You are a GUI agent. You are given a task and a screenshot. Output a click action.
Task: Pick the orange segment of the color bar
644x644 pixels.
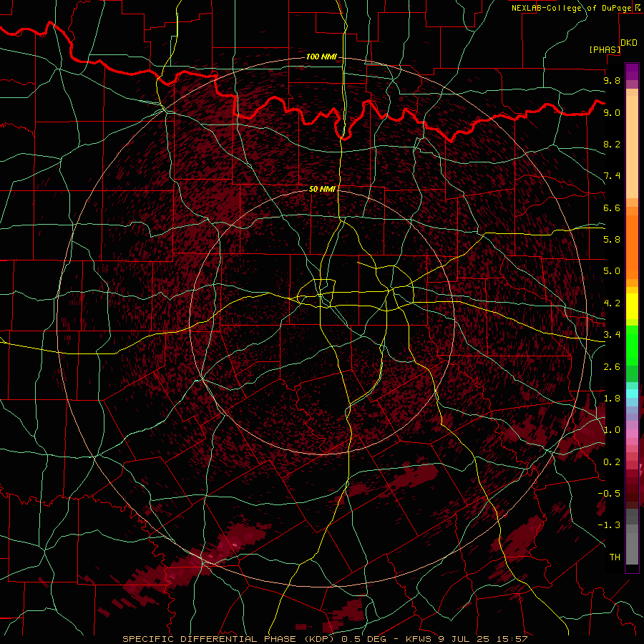[x=632, y=248]
